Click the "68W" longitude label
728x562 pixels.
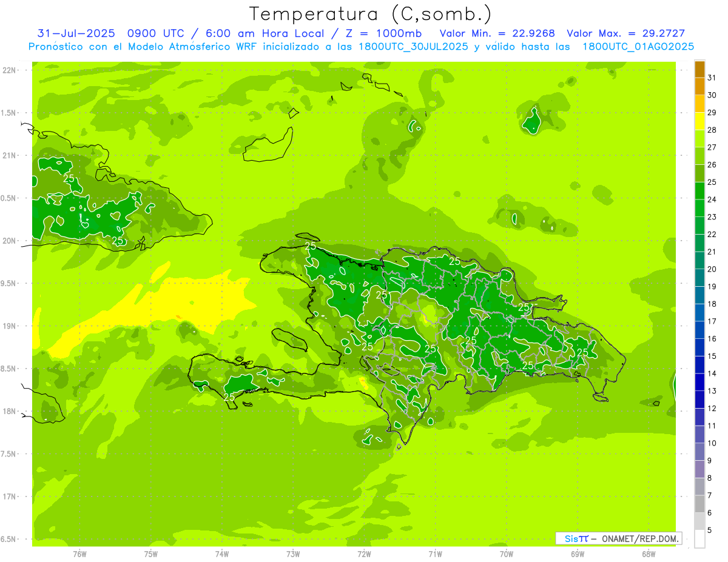pyautogui.click(x=649, y=554)
